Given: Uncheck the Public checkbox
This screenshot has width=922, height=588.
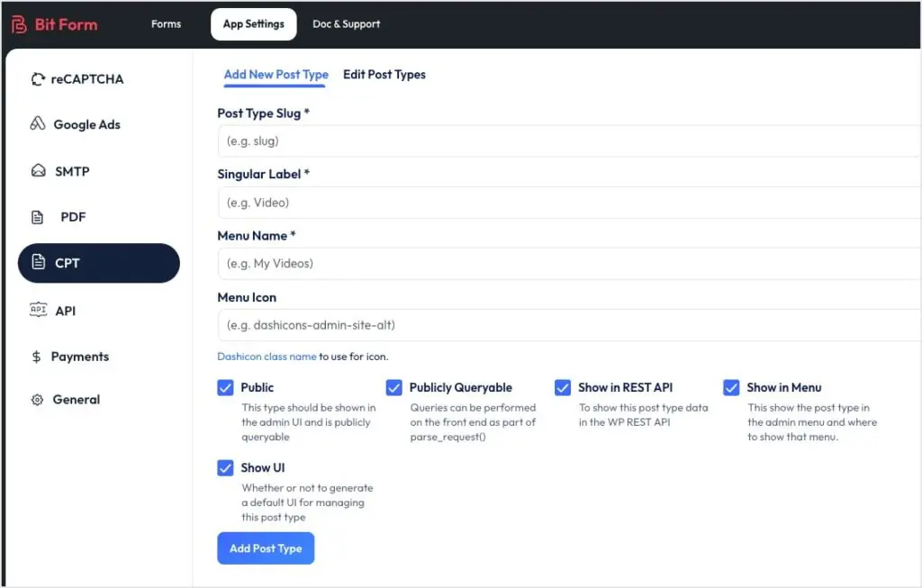Looking at the screenshot, I should click(225, 387).
